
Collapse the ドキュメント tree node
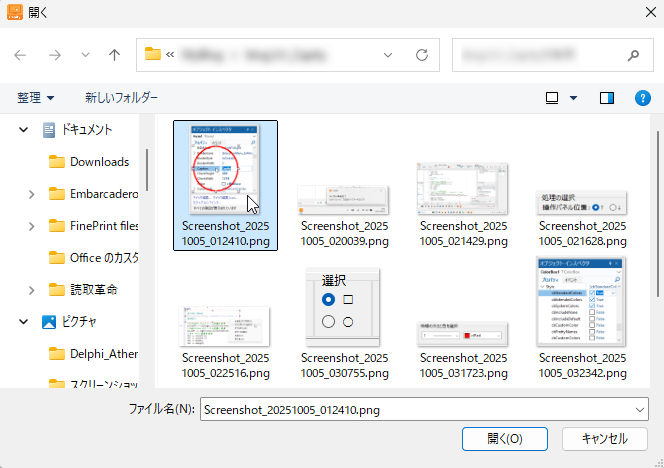(22, 130)
